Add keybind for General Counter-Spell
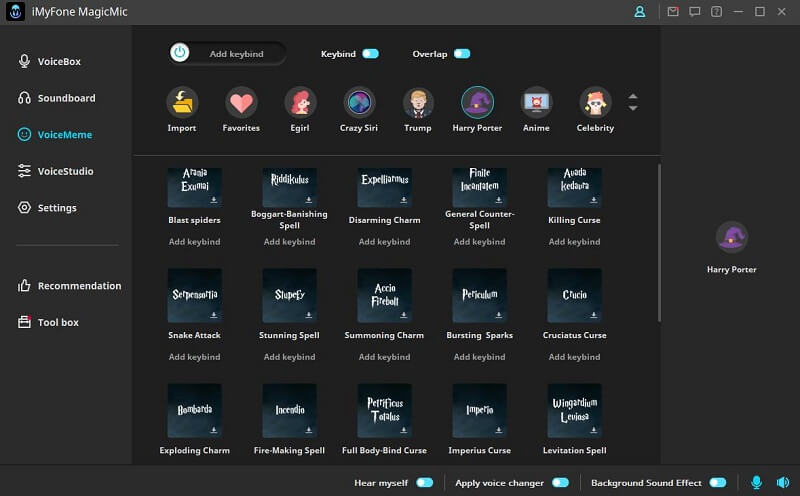800x496 pixels. point(480,242)
